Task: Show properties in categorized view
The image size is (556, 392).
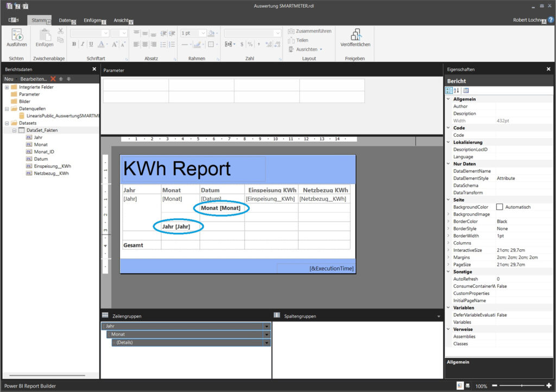Action: point(449,90)
